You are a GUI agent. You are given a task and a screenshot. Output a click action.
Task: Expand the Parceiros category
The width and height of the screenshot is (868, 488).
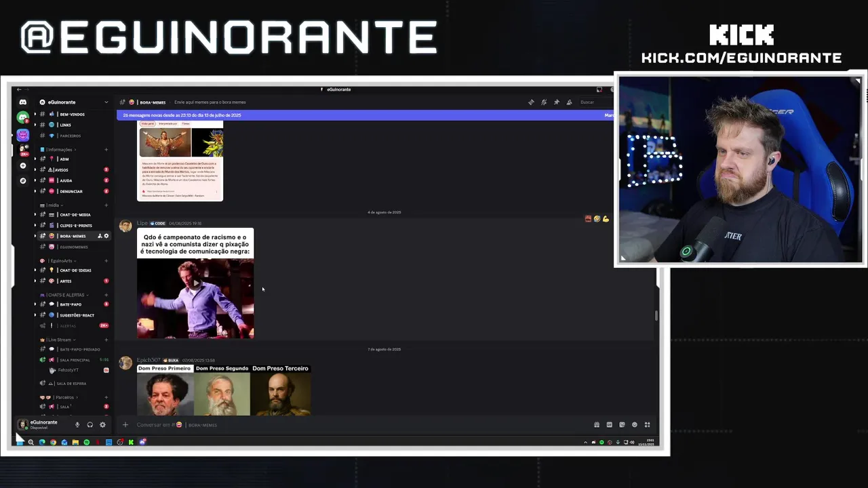click(x=60, y=397)
